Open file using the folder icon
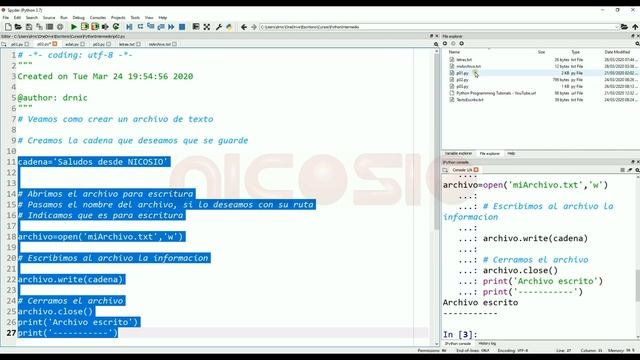 (18, 27)
